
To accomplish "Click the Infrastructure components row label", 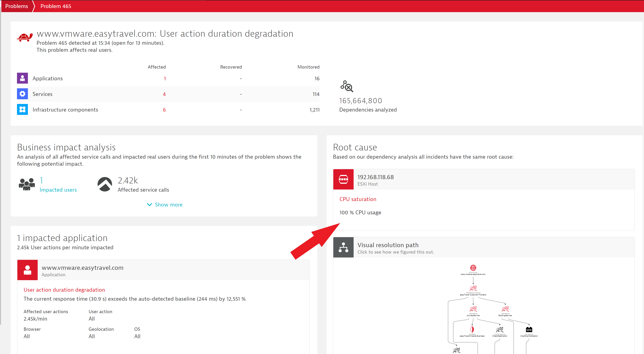I will tap(65, 110).
